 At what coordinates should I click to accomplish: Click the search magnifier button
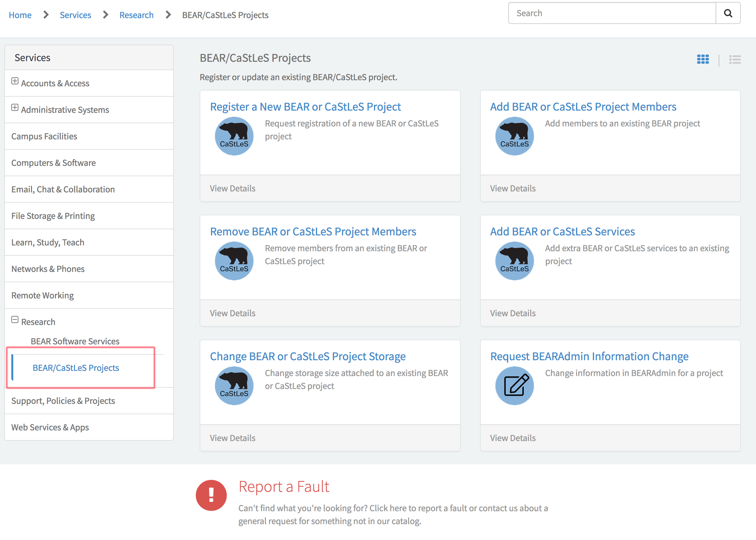pos(728,13)
